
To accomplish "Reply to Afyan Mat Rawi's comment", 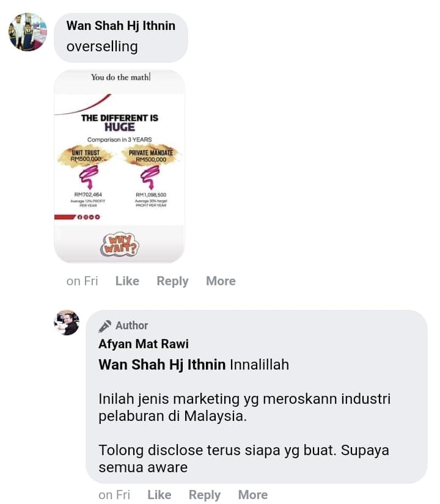I will point(205,495).
